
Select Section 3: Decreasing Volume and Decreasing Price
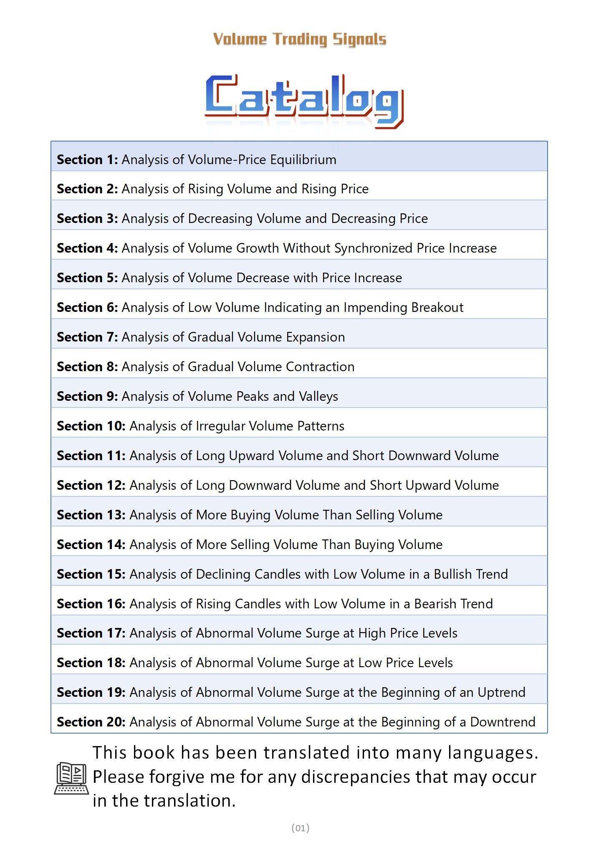pos(242,218)
